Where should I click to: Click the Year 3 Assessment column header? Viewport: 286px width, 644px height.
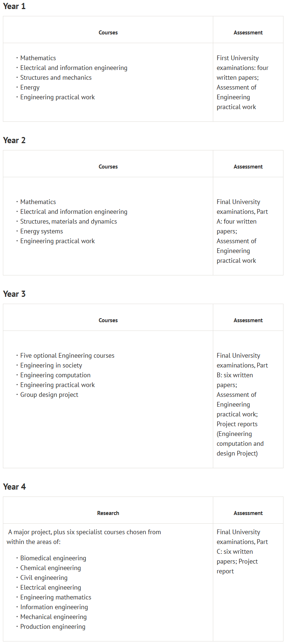click(x=248, y=320)
